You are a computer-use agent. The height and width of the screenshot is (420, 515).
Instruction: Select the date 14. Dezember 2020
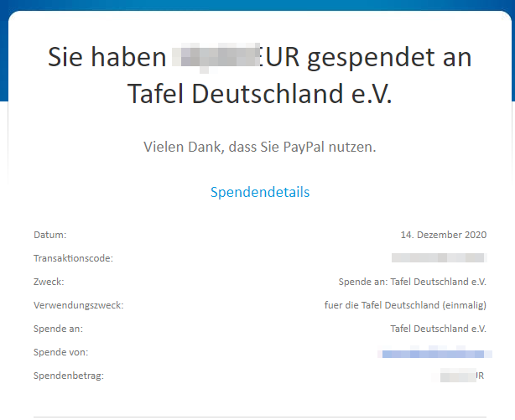(x=444, y=235)
